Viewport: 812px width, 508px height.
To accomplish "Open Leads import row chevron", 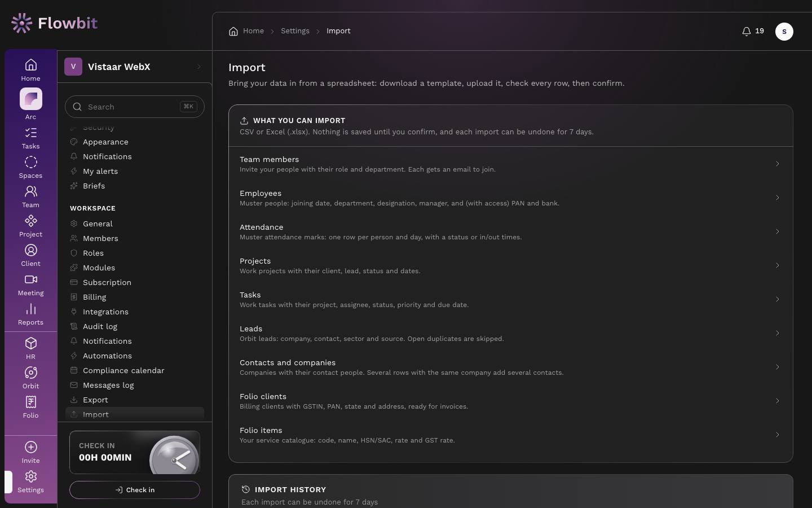I will coord(777,333).
